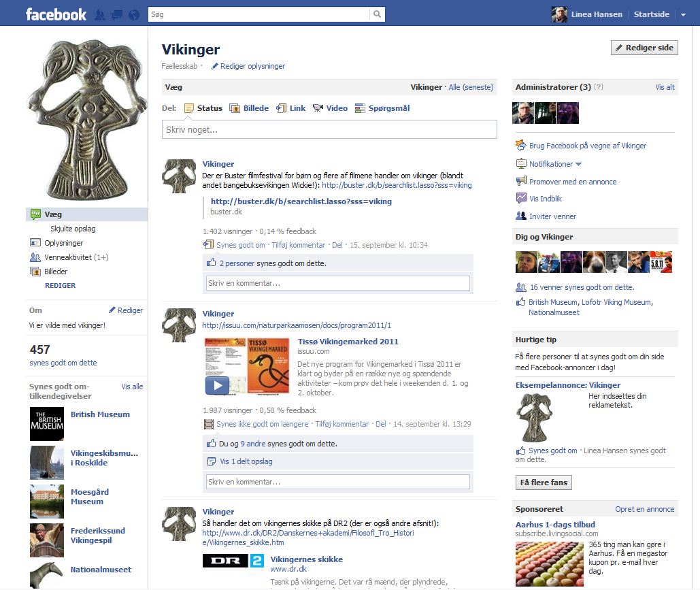This screenshot has height=590, width=700.
Task: Open buster.dk searchlist link title
Action: [x=301, y=201]
